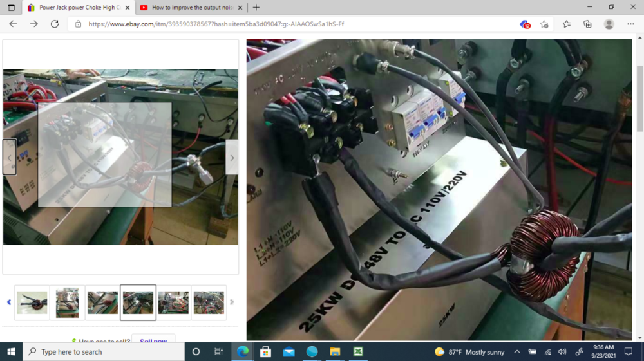Check battery status icon
644x361 pixels.
tap(533, 351)
